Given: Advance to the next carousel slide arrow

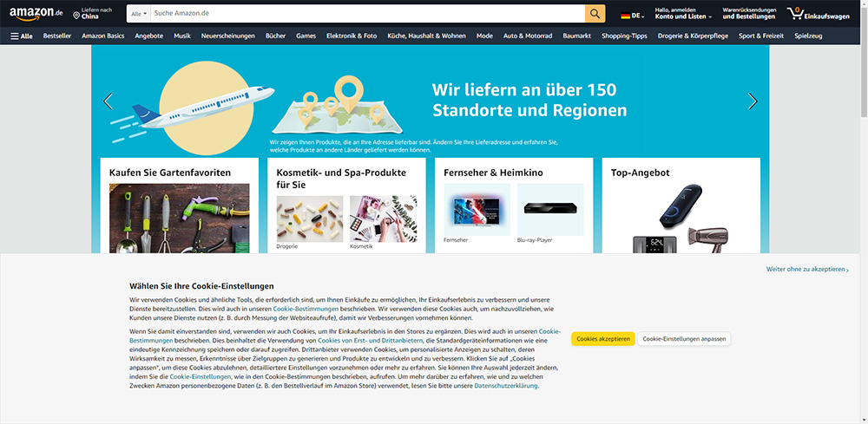Looking at the screenshot, I should 752,101.
